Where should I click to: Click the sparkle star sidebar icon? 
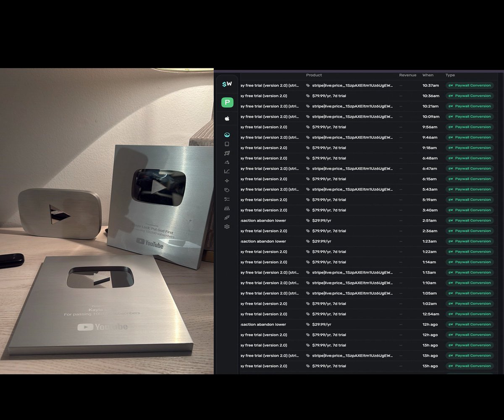coord(227,181)
